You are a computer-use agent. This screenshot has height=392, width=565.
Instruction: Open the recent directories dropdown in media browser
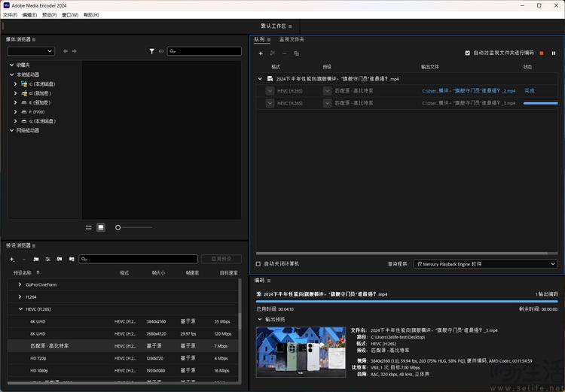click(x=31, y=51)
